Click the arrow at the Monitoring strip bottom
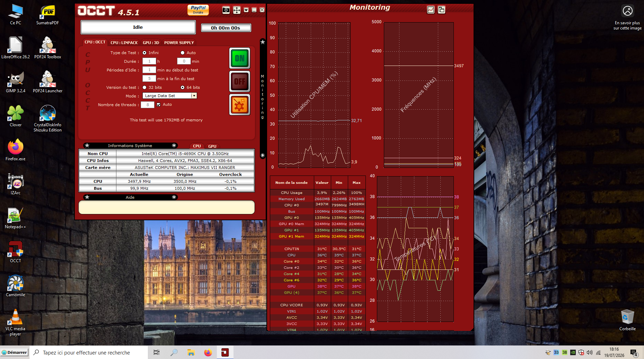644x359 pixels. click(x=263, y=155)
